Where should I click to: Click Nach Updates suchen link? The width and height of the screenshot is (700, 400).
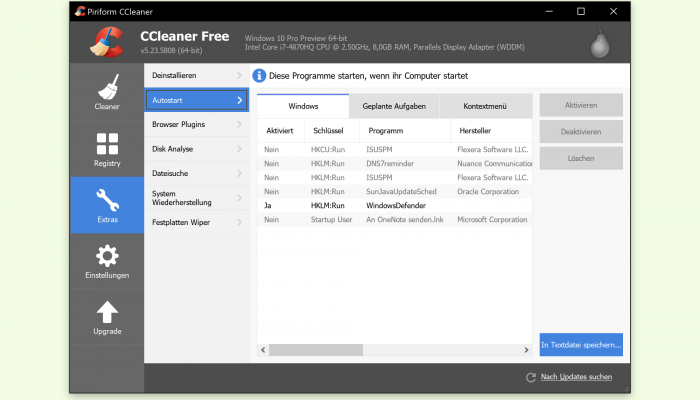click(x=576, y=377)
